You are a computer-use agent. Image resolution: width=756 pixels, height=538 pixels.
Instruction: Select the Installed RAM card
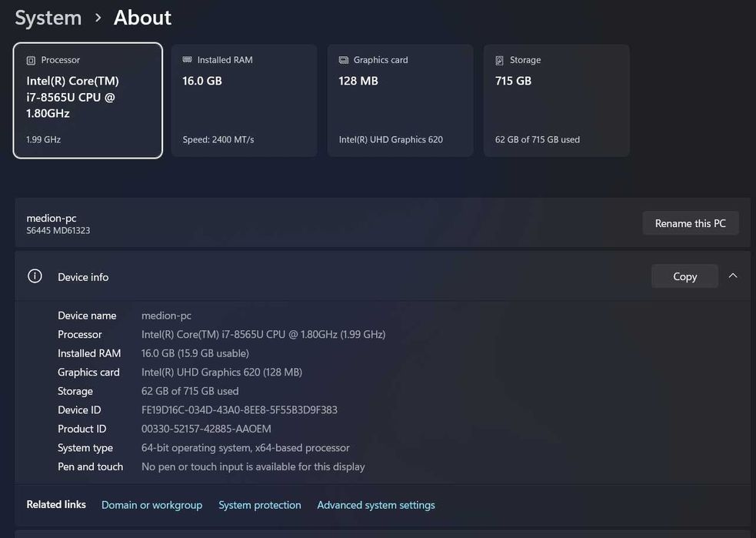click(x=244, y=100)
